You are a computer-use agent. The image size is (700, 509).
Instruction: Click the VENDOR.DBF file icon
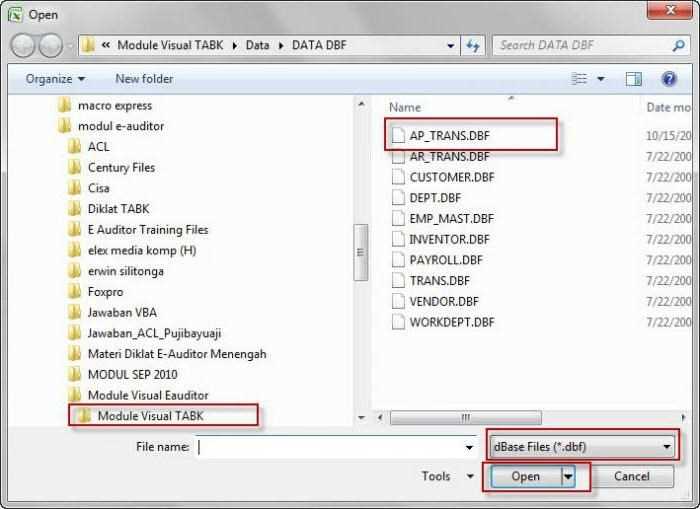(x=398, y=301)
